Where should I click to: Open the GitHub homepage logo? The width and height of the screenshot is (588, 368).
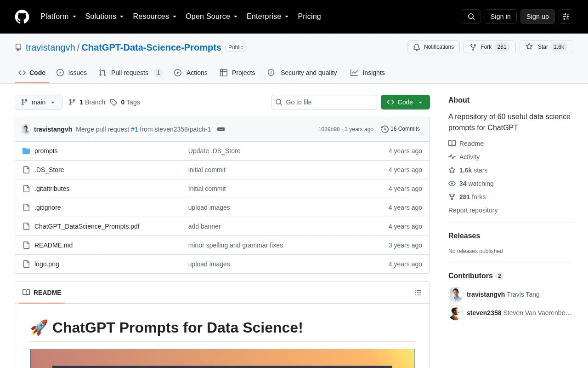click(22, 17)
